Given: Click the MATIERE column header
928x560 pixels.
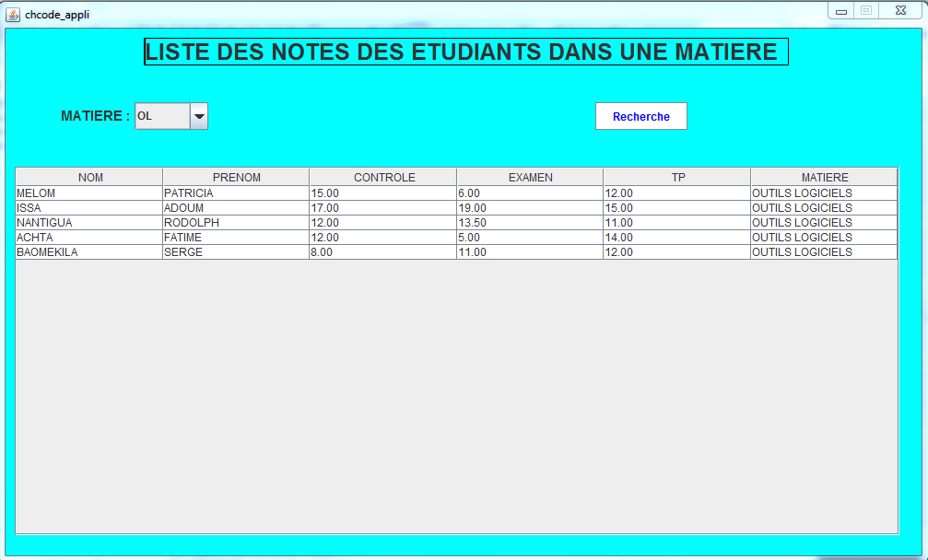Looking at the screenshot, I should [825, 178].
